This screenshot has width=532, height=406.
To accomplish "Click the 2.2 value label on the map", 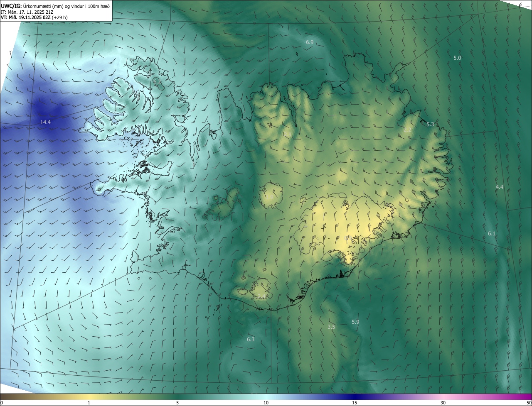I will (408, 130).
